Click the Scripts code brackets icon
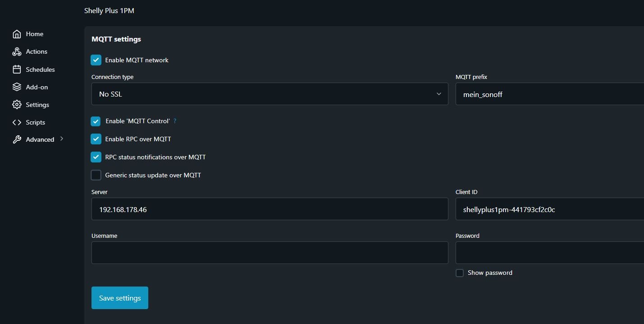This screenshot has height=324, width=644. [17, 122]
